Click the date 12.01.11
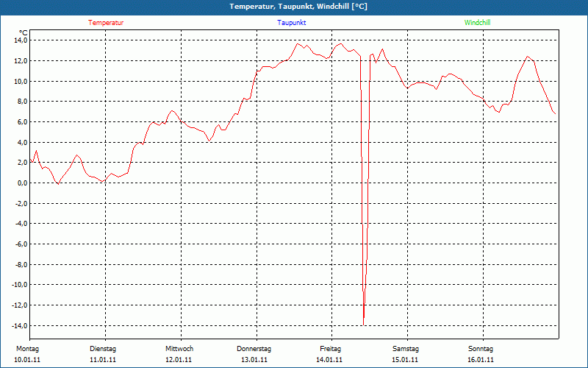The height and width of the screenshot is (368, 588). point(179,360)
